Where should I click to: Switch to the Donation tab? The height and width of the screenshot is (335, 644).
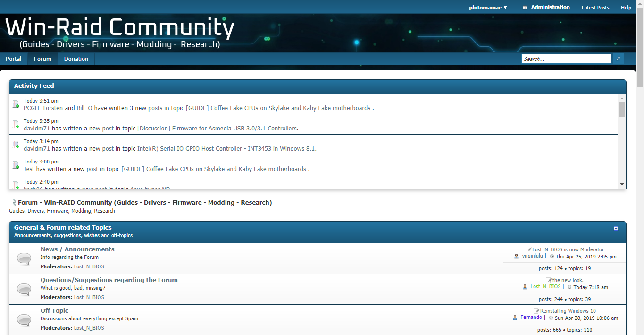tap(76, 59)
